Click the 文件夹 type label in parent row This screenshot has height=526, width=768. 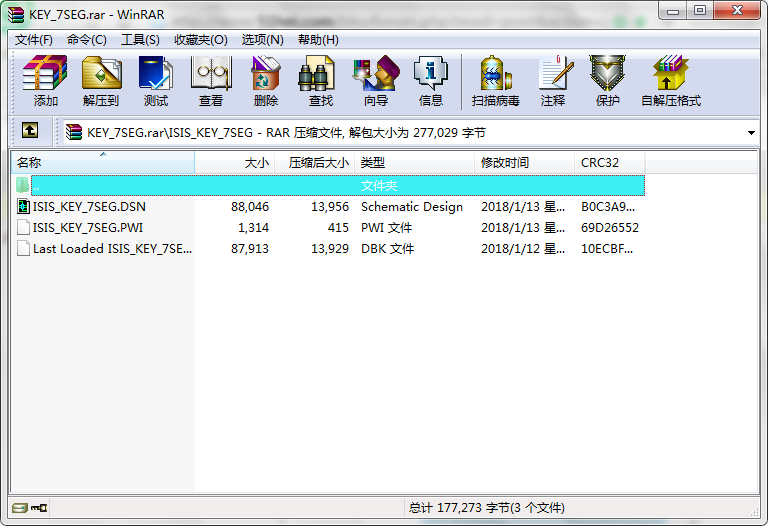379,186
